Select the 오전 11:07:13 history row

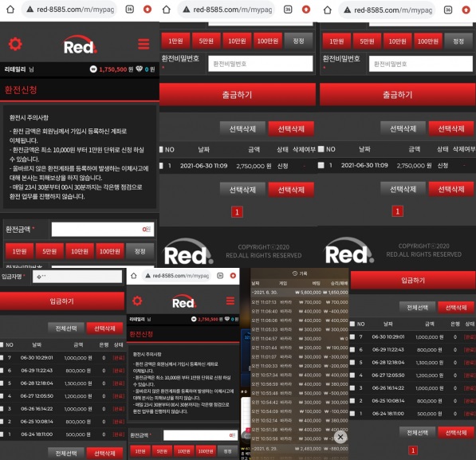pyautogui.click(x=300, y=302)
